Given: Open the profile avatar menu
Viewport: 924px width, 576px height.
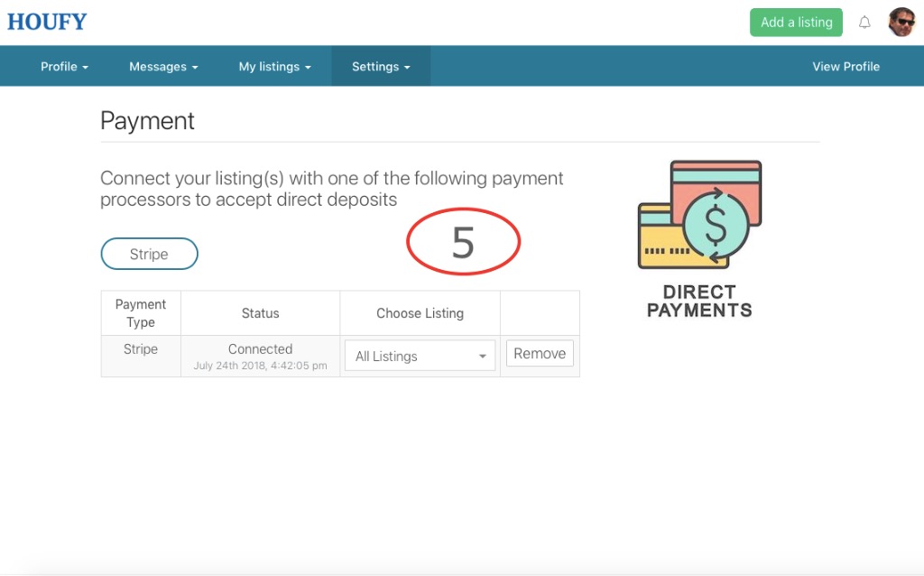Looking at the screenshot, I should click(x=901, y=21).
